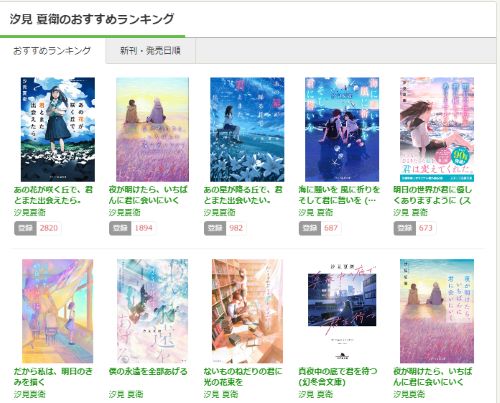Open title link あの花が咲く丘で、君とまた出会えたら

coord(53,195)
